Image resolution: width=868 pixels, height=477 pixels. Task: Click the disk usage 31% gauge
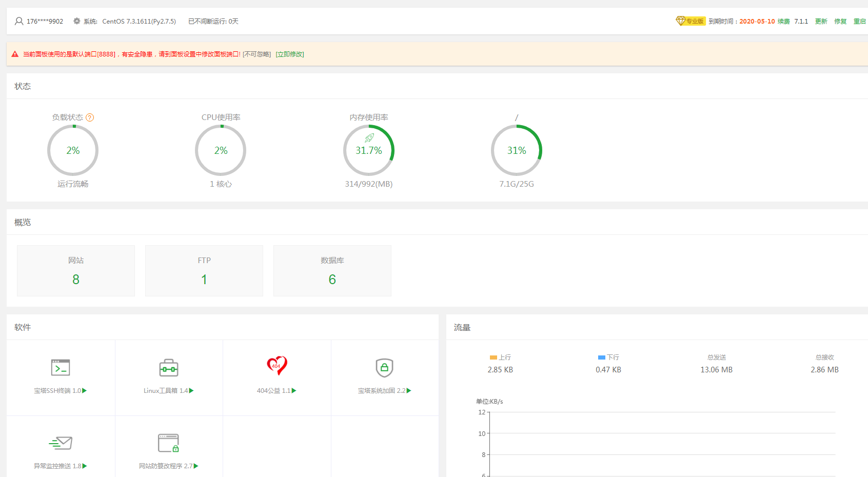[517, 150]
